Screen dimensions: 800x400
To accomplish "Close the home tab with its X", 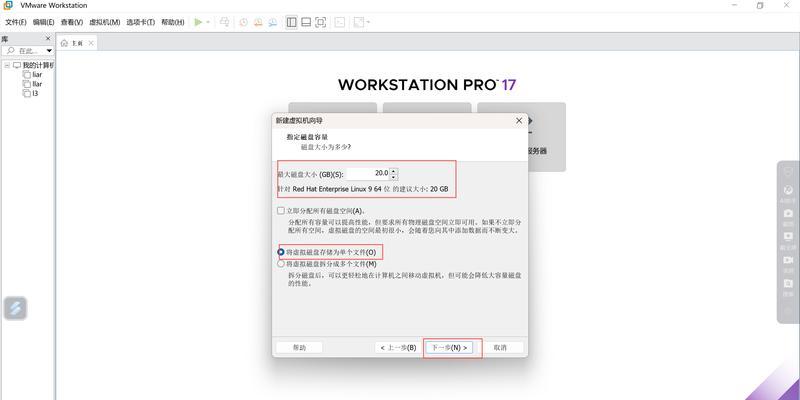I will coord(91,43).
